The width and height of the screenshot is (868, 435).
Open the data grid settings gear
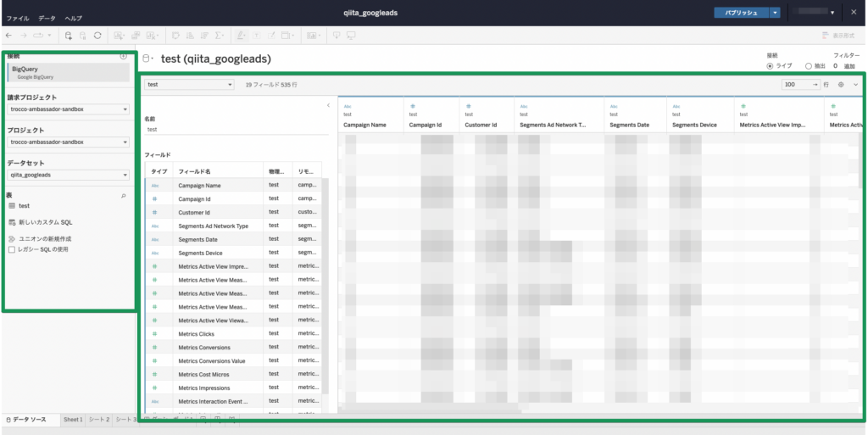(841, 85)
